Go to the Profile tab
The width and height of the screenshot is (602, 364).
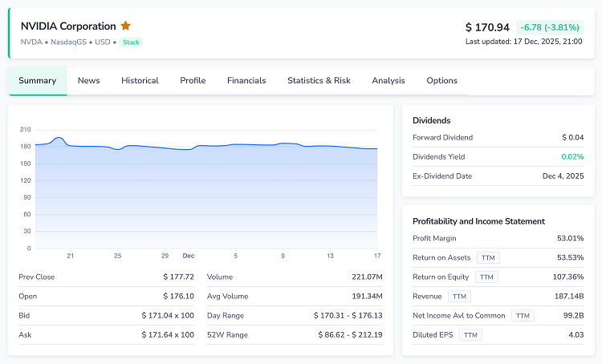click(x=193, y=80)
